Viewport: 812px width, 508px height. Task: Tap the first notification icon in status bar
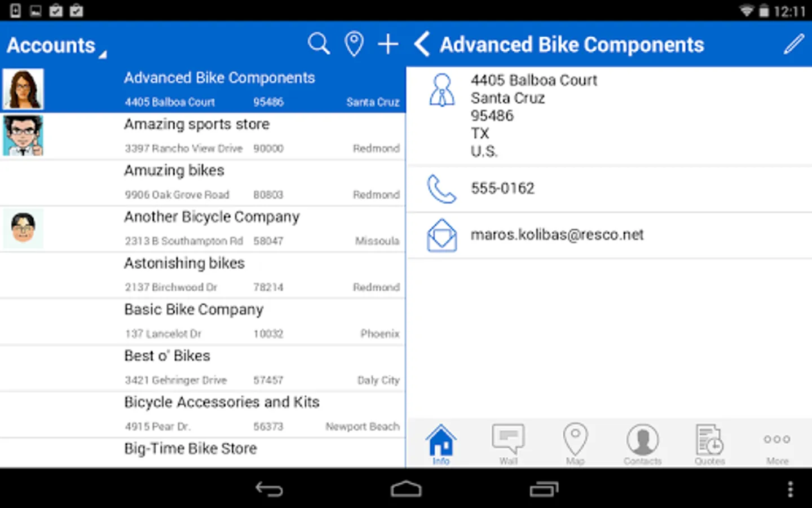15,10
